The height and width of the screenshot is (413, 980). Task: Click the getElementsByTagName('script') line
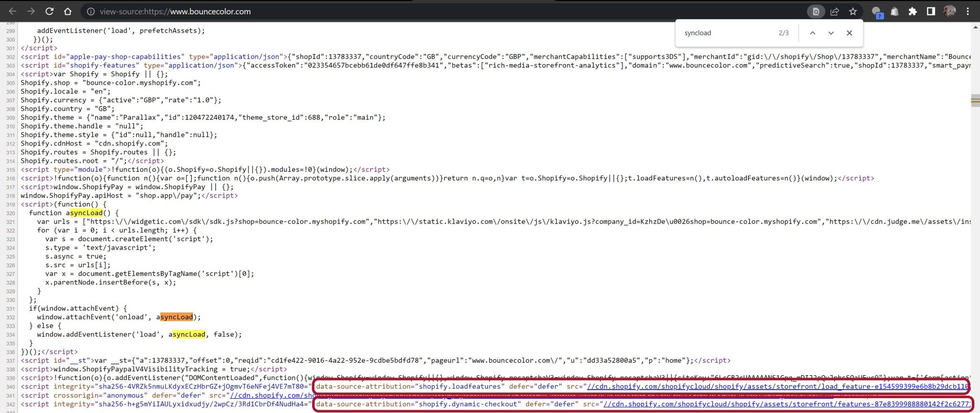pyautogui.click(x=150, y=274)
